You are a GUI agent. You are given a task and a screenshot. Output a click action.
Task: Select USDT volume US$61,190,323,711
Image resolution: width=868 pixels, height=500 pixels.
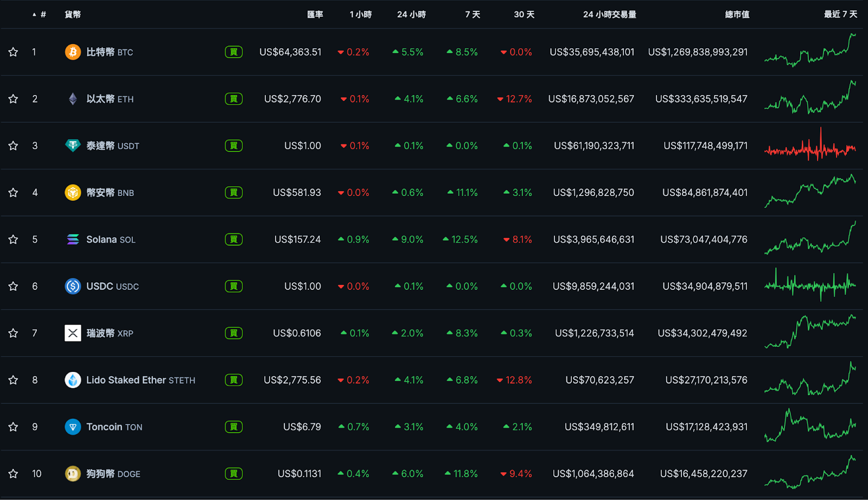tap(594, 145)
